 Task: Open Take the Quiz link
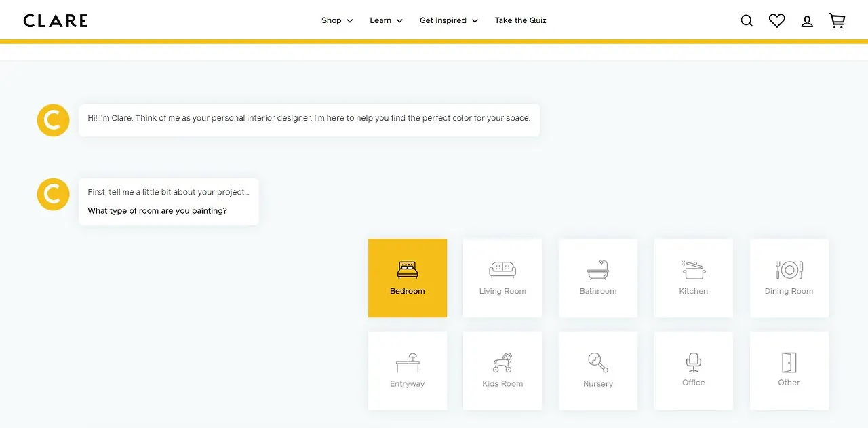tap(520, 20)
